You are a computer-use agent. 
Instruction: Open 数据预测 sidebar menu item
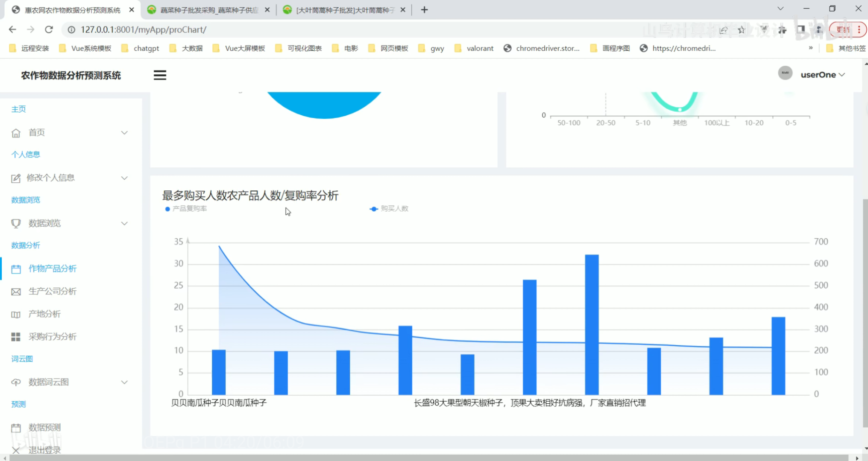pos(44,427)
